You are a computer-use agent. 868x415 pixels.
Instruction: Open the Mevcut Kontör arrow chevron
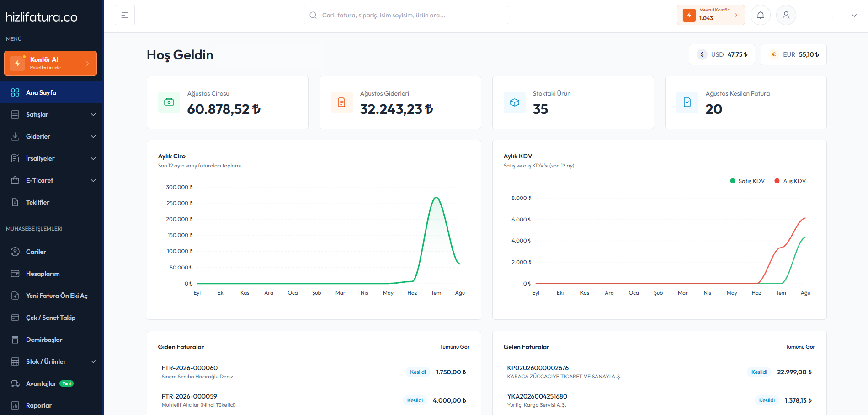tap(736, 15)
